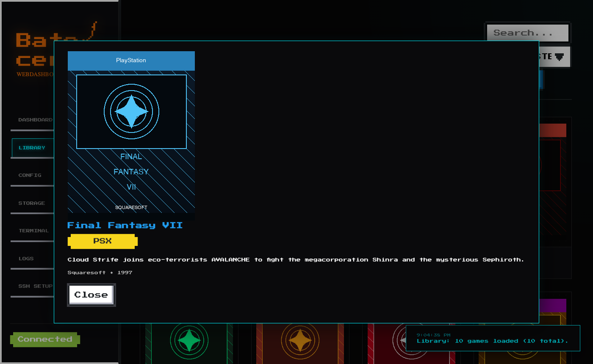This screenshot has height=364, width=593.
Task: Click the Cloud Strife game description text
Action: coord(296,259)
